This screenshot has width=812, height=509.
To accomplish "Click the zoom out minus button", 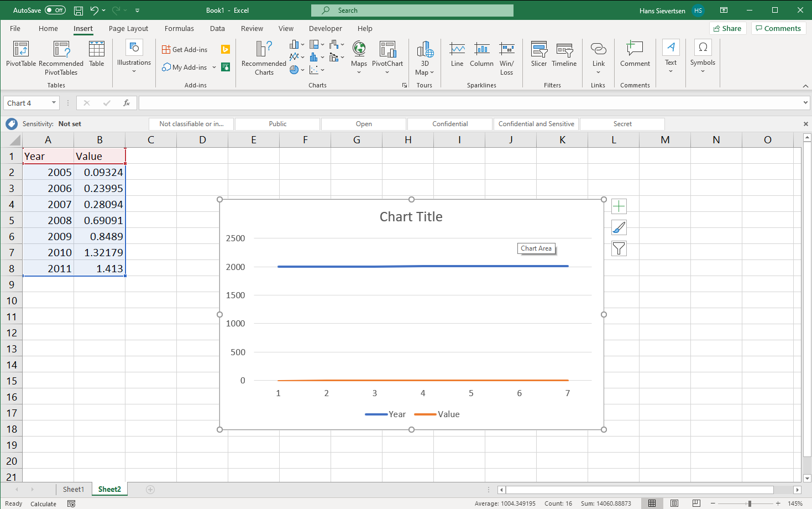I will 713,503.
